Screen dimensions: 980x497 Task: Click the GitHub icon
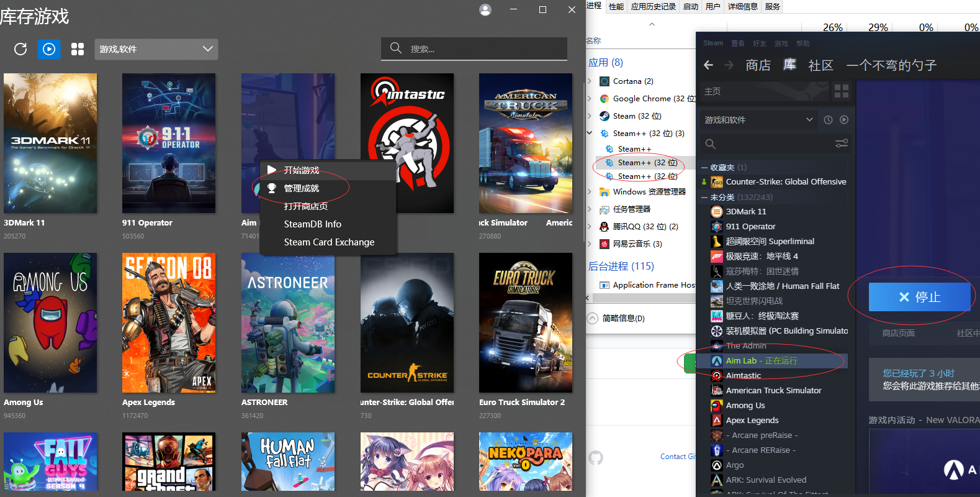(x=596, y=458)
